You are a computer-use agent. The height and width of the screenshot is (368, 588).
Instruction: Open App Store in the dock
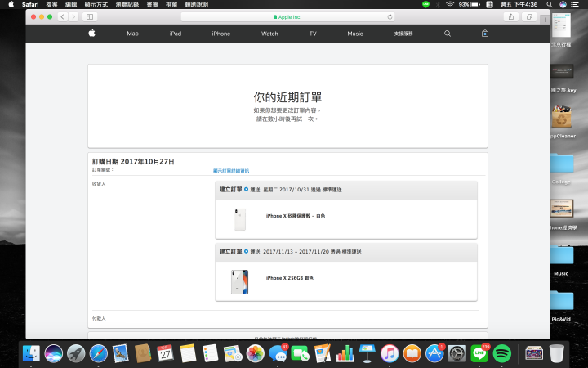point(434,353)
